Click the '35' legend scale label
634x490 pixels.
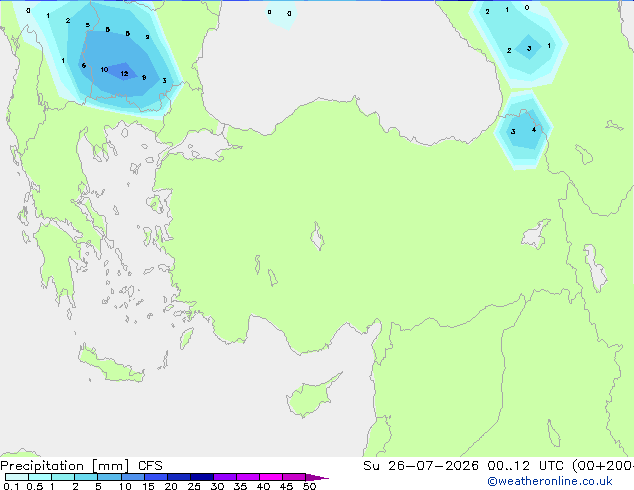[x=240, y=486]
